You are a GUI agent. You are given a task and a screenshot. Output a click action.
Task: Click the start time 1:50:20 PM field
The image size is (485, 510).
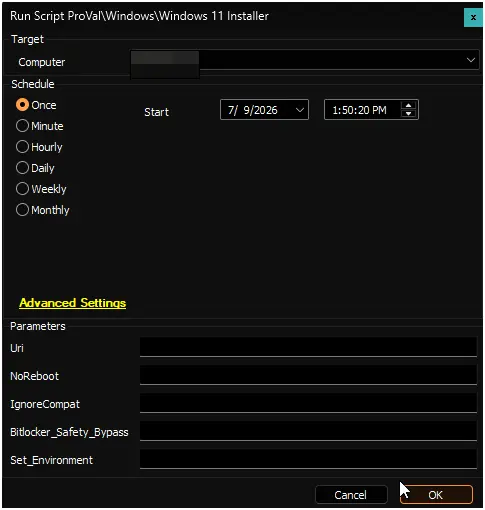[362, 110]
